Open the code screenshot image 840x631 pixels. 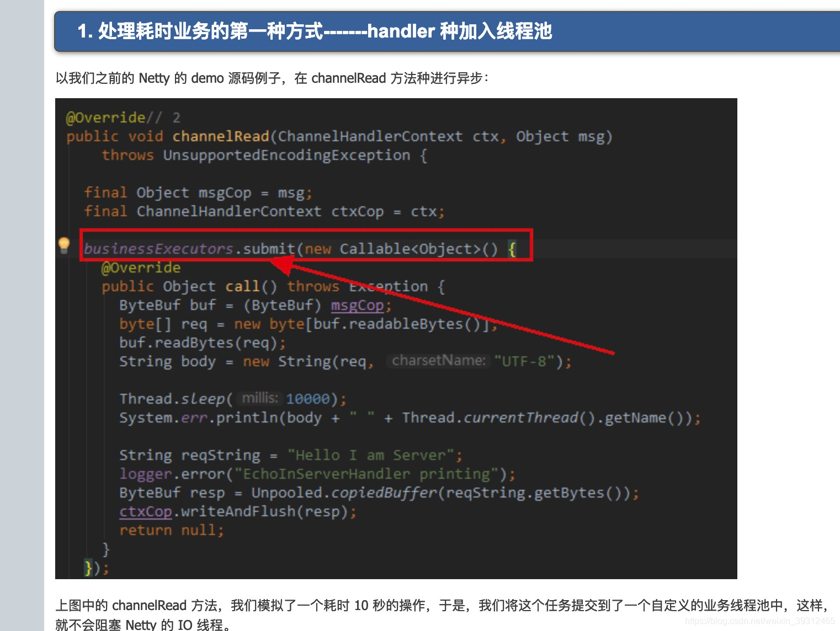point(396,339)
